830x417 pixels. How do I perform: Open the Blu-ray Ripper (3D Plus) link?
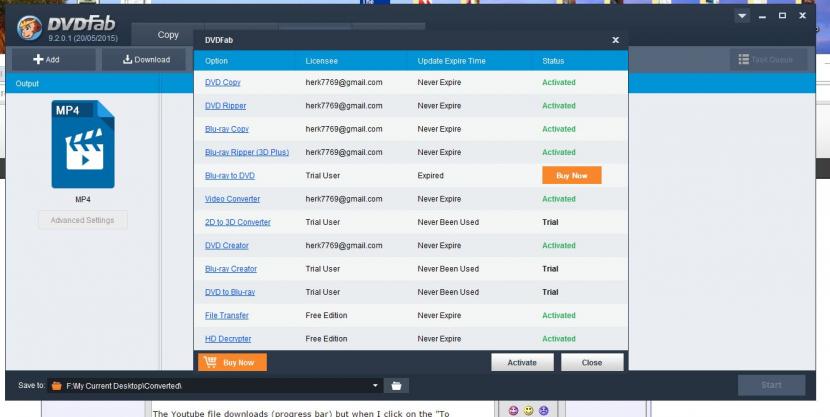coord(247,152)
